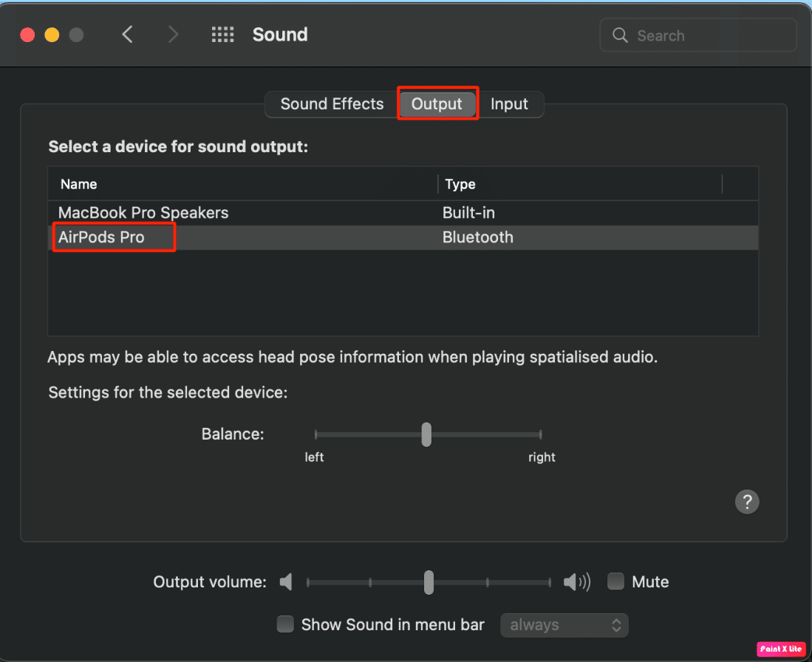Select MacBook Pro Speakers output device
The image size is (812, 662).
[x=403, y=213]
